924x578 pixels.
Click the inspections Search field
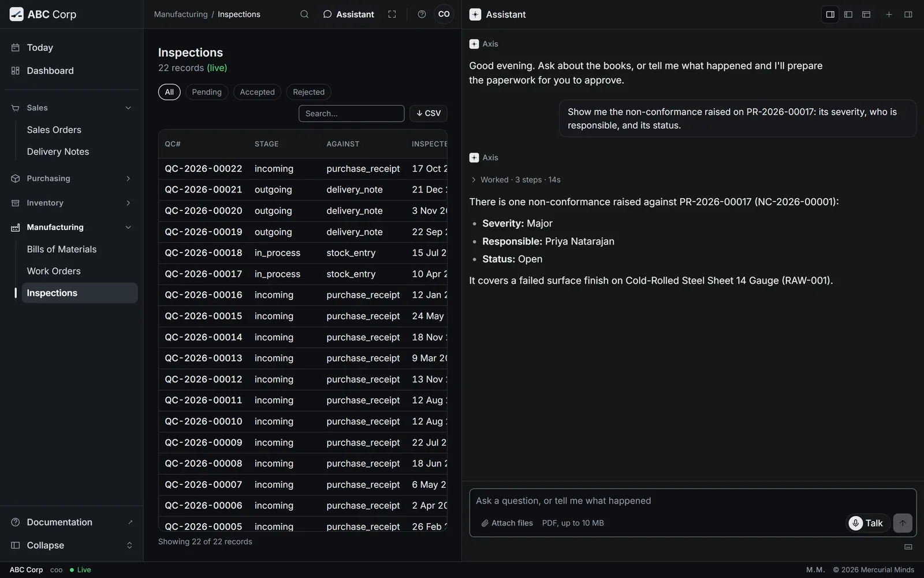[x=351, y=113]
